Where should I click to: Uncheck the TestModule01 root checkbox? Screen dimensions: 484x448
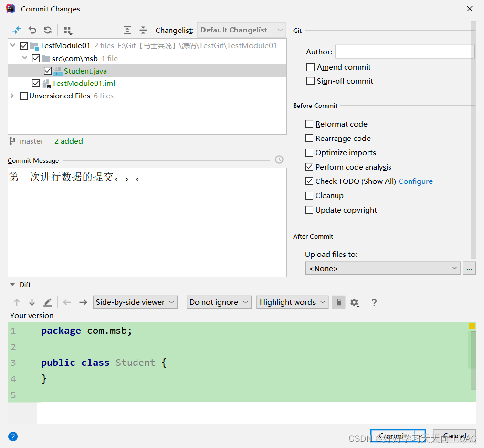click(x=24, y=46)
